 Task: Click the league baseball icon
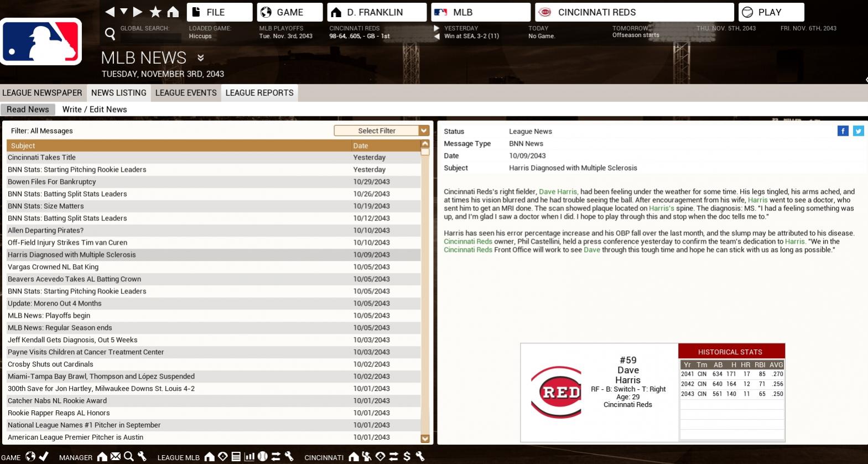coord(263,457)
